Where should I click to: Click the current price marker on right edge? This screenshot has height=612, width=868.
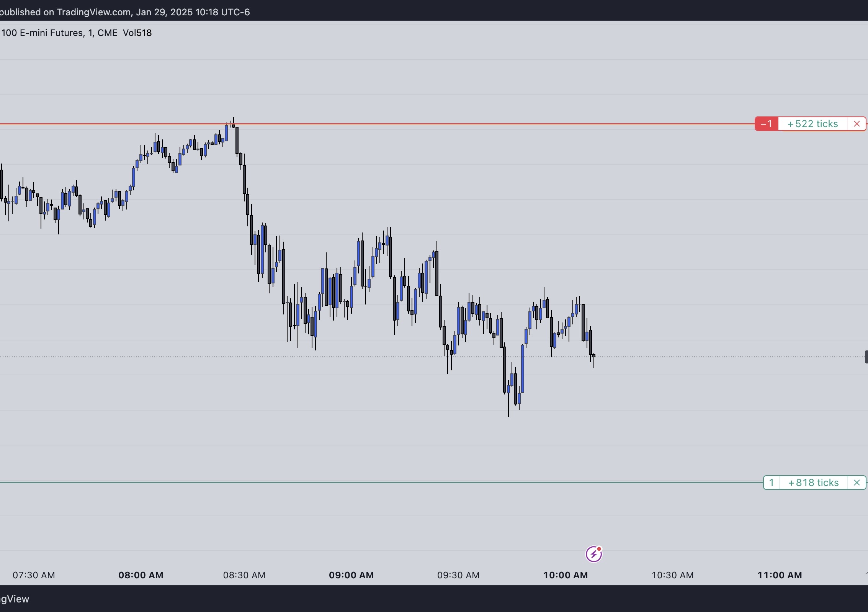pyautogui.click(x=866, y=357)
